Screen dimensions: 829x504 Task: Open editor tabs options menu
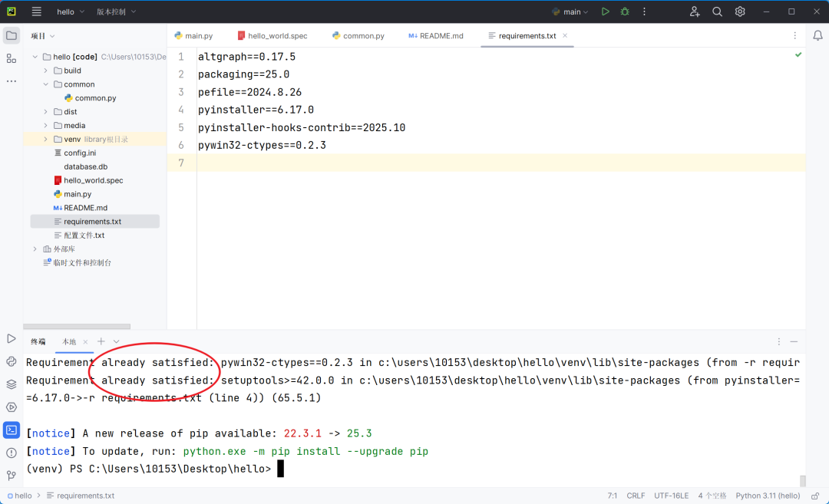tap(794, 35)
